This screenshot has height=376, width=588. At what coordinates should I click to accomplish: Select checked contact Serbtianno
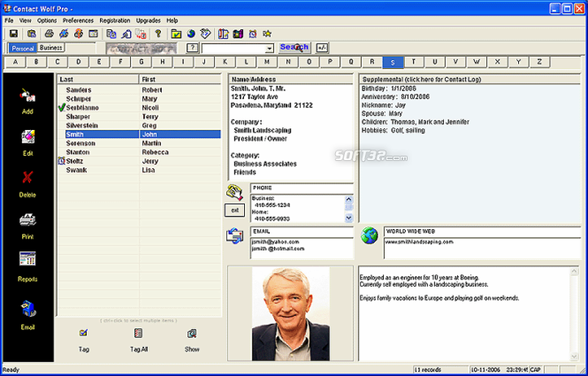coord(139,108)
